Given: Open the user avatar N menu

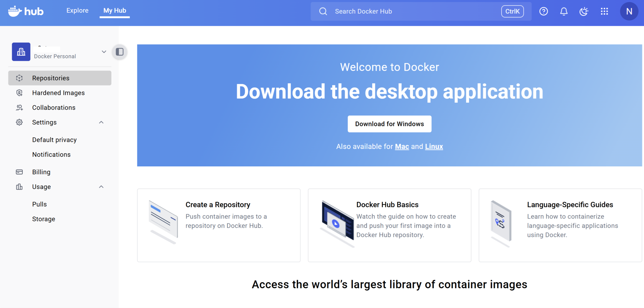Looking at the screenshot, I should coord(629,11).
